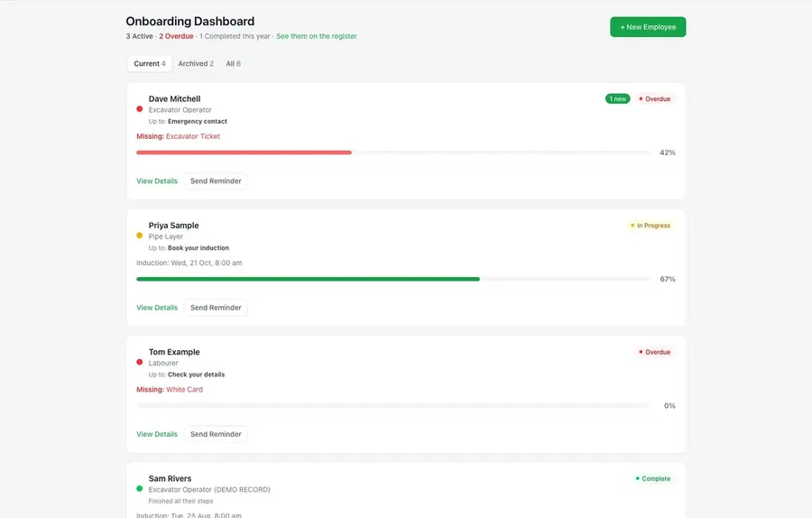Click the 67% progress value
The image size is (812, 518).
pos(668,279)
